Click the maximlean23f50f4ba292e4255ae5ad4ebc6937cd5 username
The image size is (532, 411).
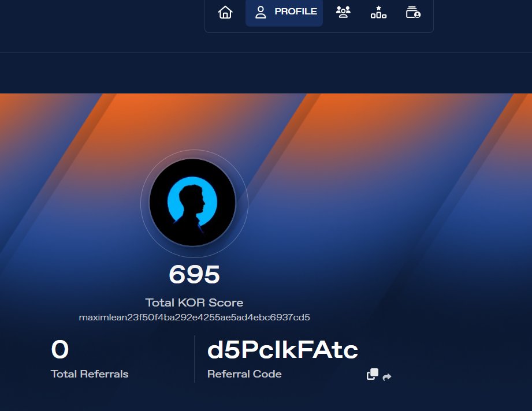195,317
